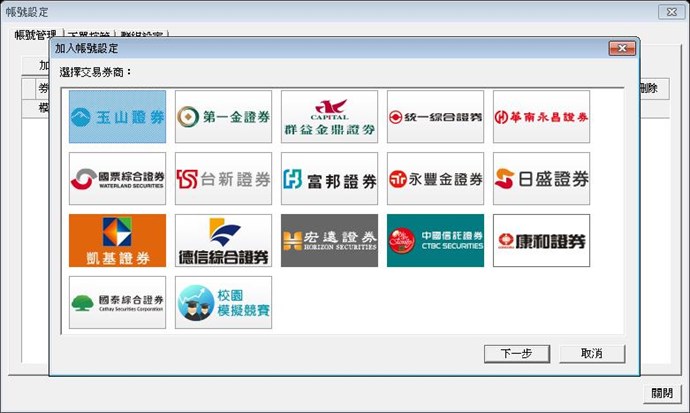Choose the 中國信託證券 CTBC tile
Image resolution: width=690 pixels, height=413 pixels.
[435, 240]
